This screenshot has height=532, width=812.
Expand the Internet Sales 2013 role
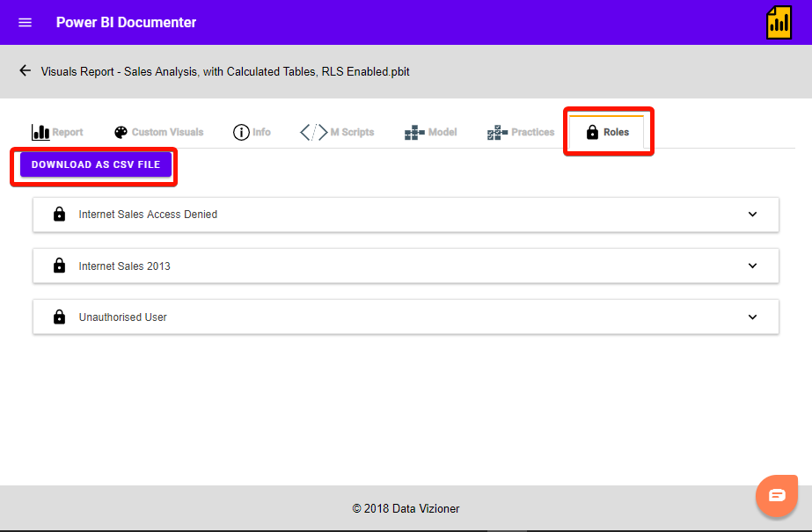point(752,266)
